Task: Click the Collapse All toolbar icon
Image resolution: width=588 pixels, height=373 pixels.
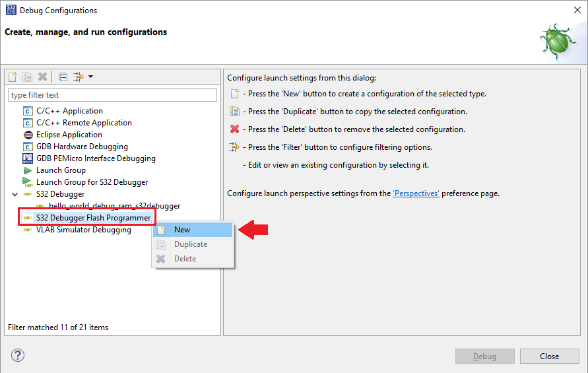Action: pos(63,77)
